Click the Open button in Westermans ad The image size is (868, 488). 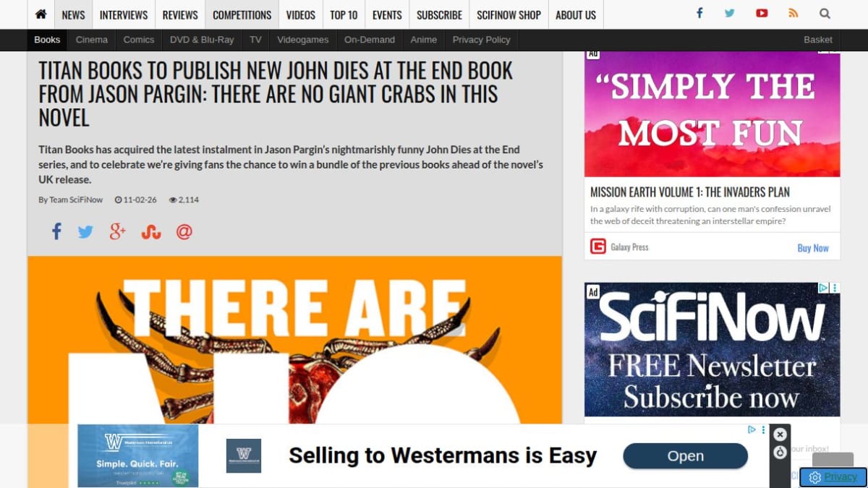[x=685, y=456]
